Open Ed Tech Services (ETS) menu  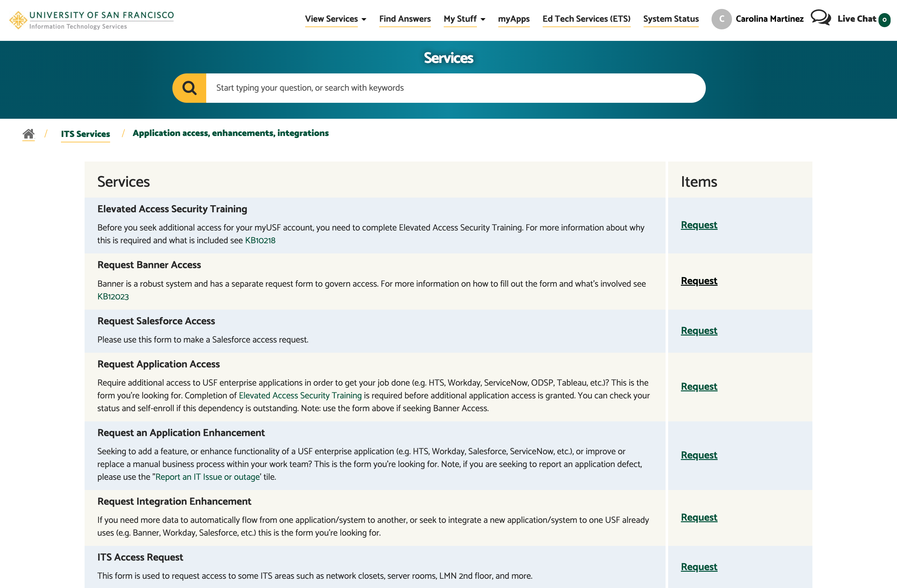pyautogui.click(x=586, y=19)
